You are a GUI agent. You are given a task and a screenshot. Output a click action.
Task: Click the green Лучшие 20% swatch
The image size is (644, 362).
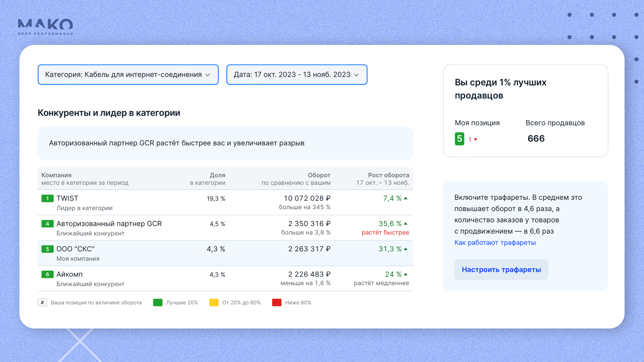coord(158,303)
